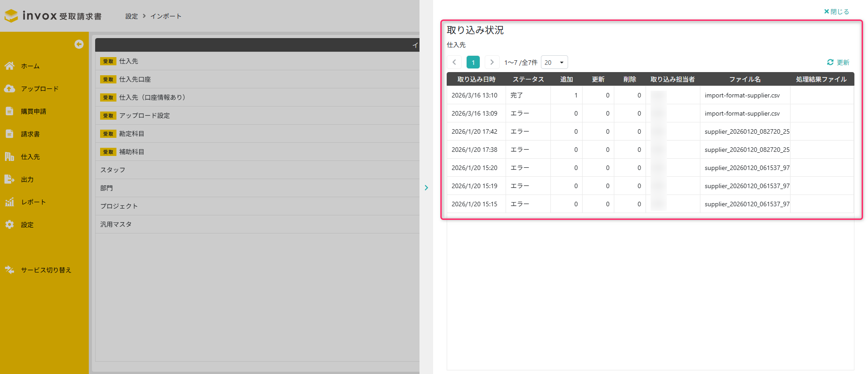Click the settings gear icon
This screenshot has width=868, height=374.
[x=10, y=224]
